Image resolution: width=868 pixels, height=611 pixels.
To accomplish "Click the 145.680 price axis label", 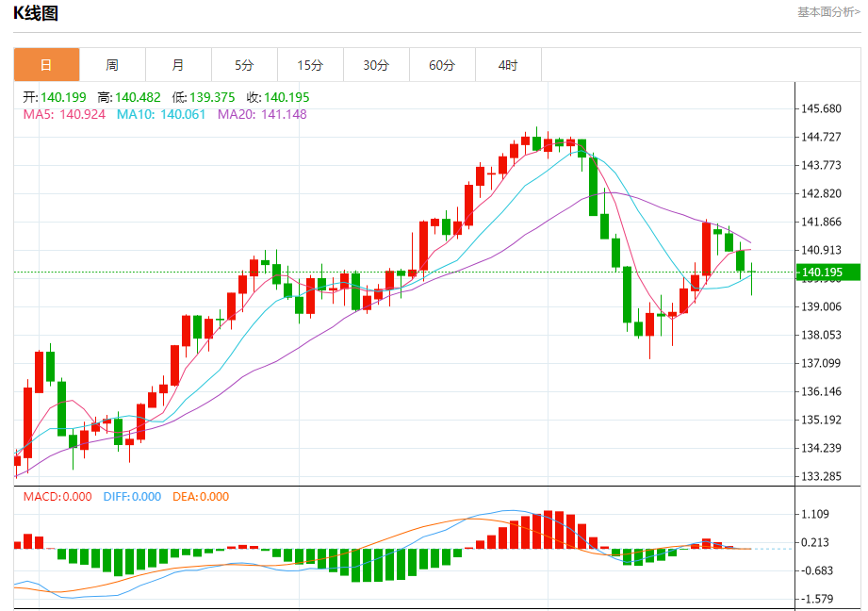I will [820, 108].
